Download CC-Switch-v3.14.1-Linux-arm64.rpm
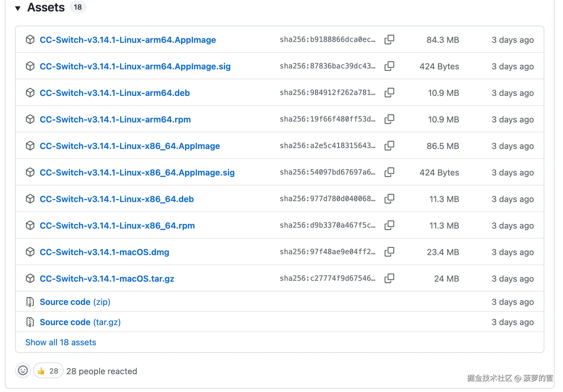563x392 pixels. tap(115, 119)
